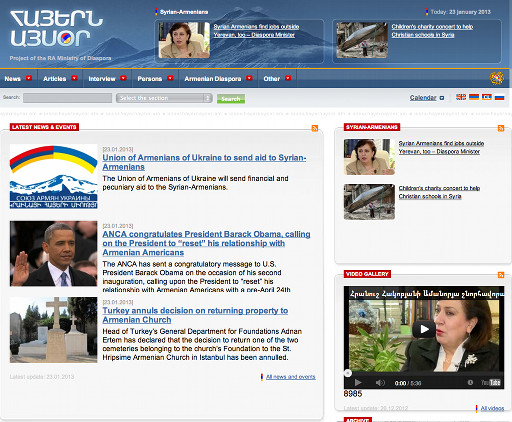Open the Other menu item
The width and height of the screenshot is (512, 422).
tap(272, 79)
